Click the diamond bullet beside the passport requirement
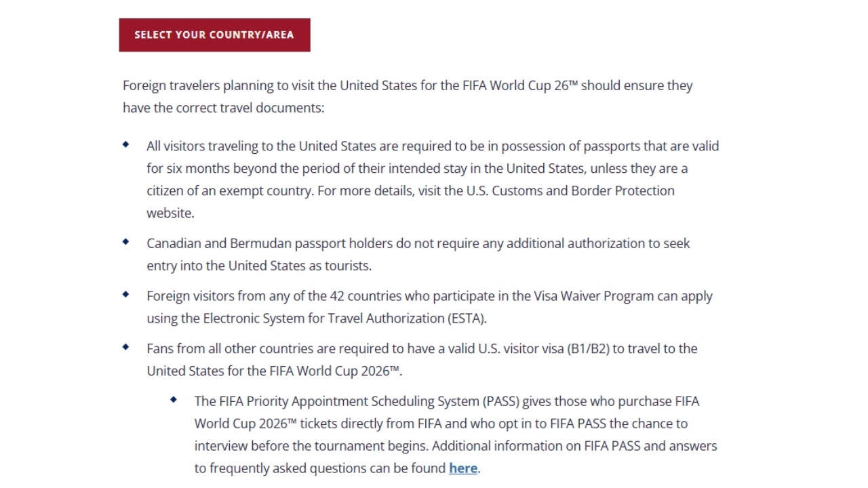Screen dimensions: 868x488 126,143
